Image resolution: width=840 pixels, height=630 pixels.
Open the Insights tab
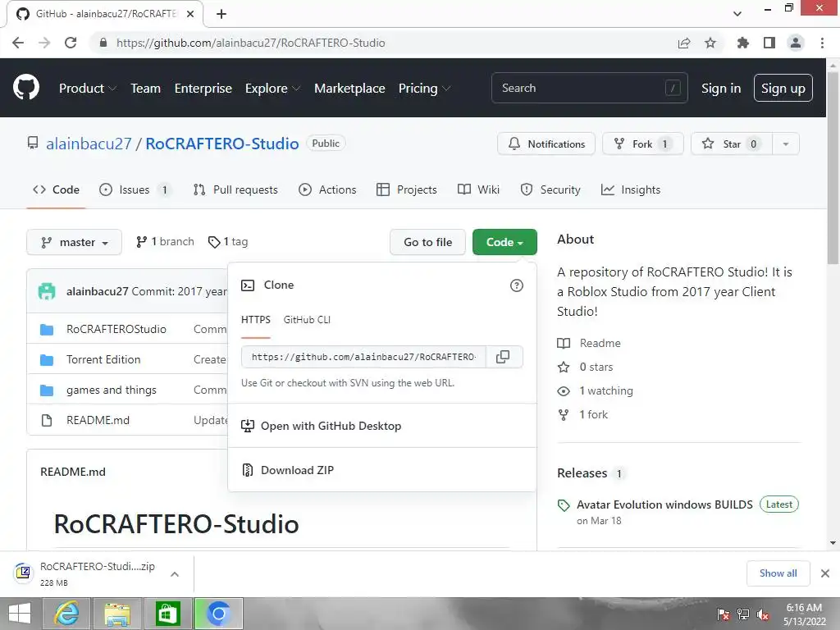(x=631, y=189)
